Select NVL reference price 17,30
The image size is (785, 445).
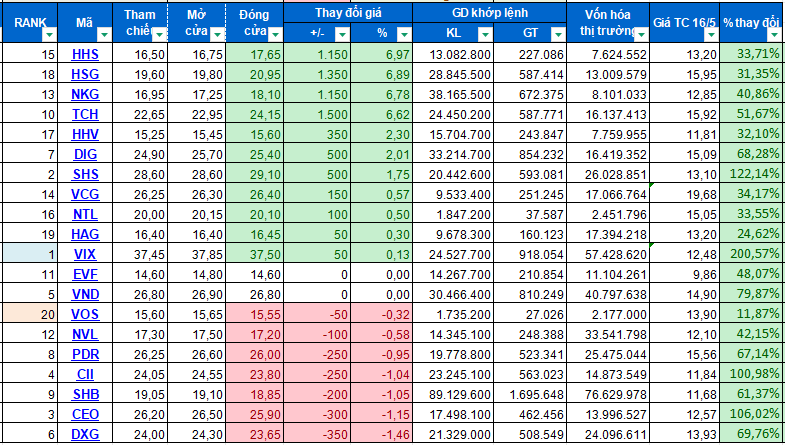pyautogui.click(x=140, y=334)
